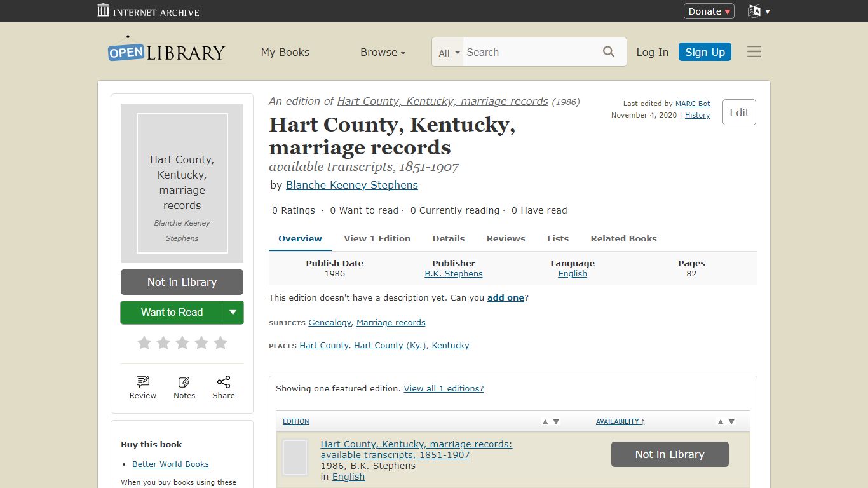Click 'View all 1 editions?' link
Image resolution: width=868 pixels, height=488 pixels.
(444, 388)
